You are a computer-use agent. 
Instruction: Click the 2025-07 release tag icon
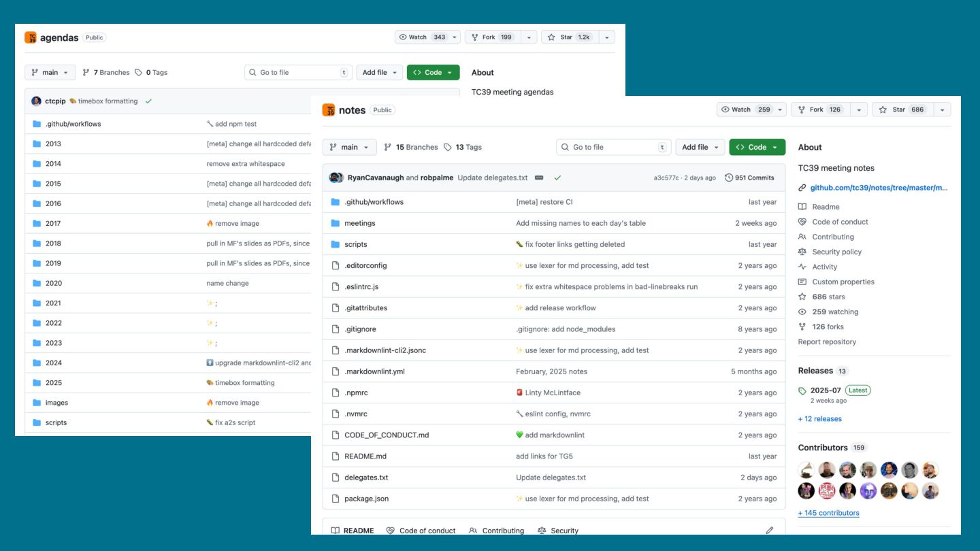point(802,390)
